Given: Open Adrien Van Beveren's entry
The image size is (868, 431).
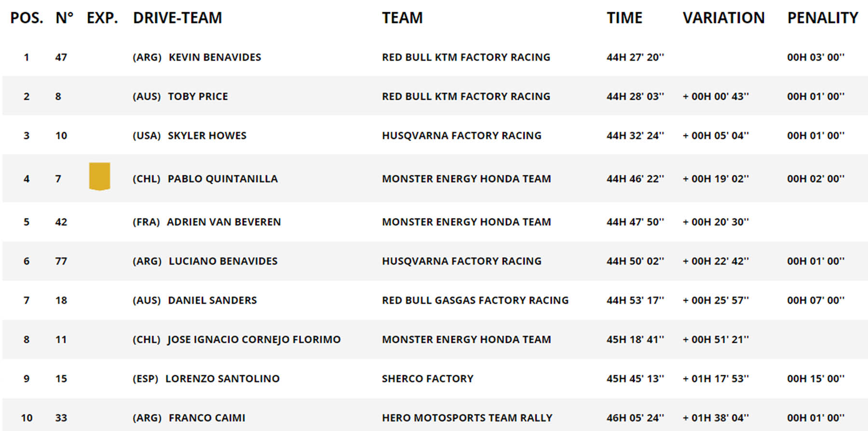Looking at the screenshot, I should [224, 222].
